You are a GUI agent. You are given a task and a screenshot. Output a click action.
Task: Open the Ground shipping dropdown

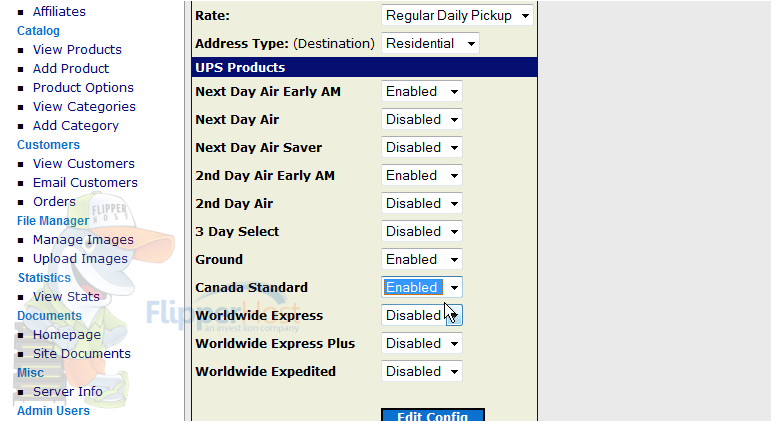pyautogui.click(x=422, y=259)
